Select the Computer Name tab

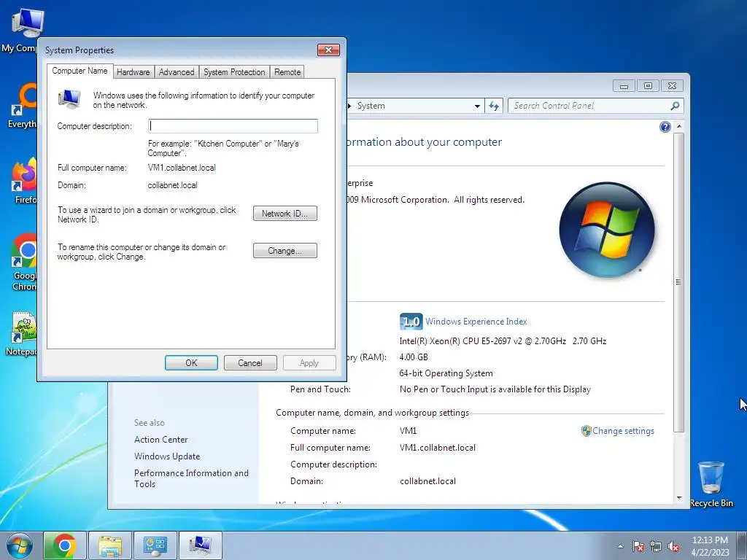tap(80, 71)
